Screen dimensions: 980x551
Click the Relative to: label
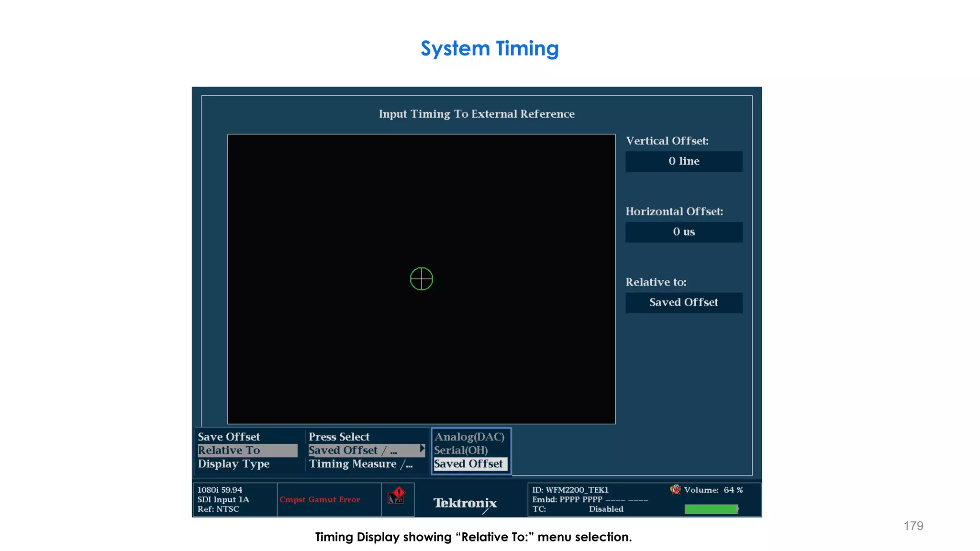[x=656, y=282]
